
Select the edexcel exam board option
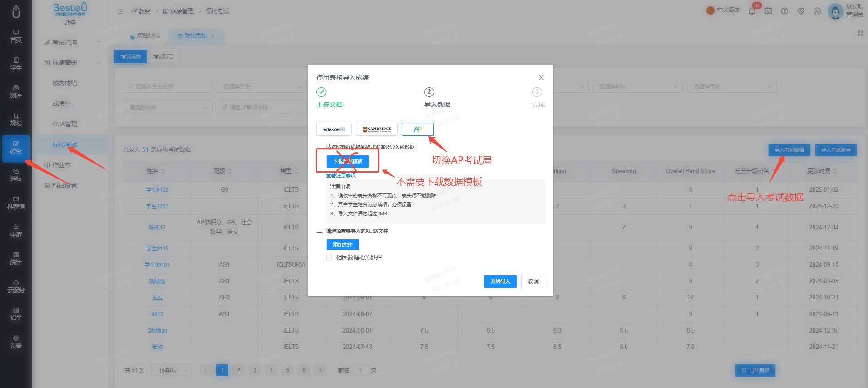(x=334, y=129)
